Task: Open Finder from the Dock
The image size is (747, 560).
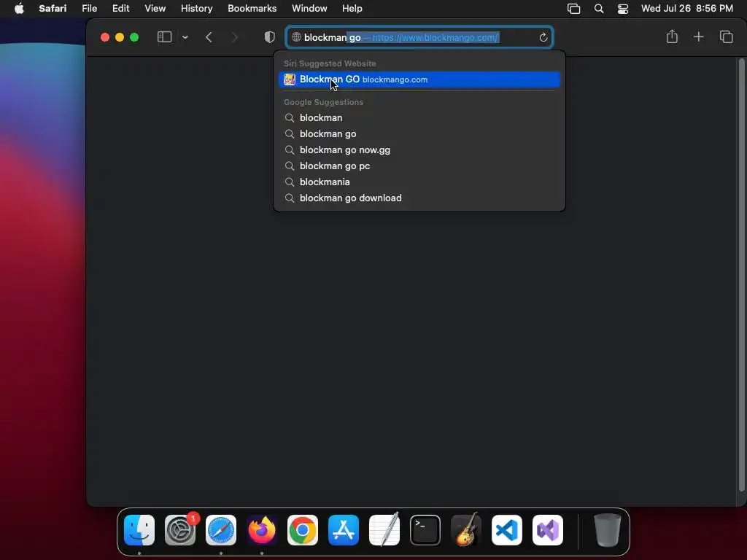Action: click(139, 530)
